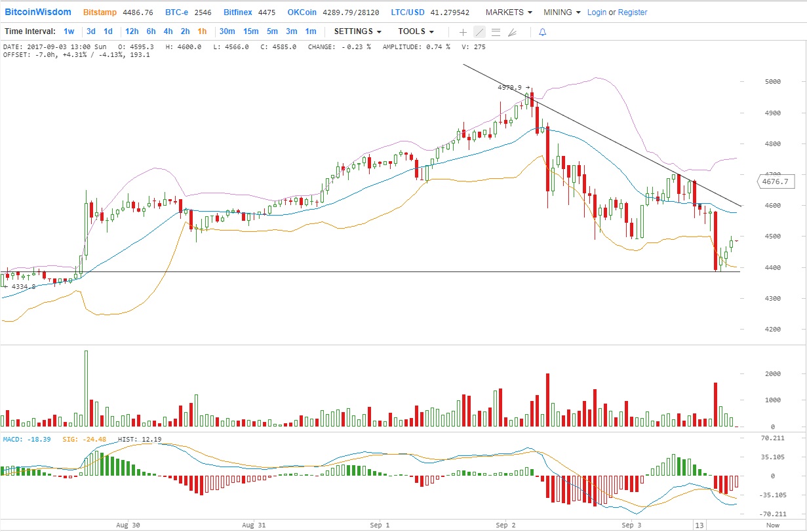Click the price alert bell icon
The width and height of the screenshot is (807, 532).
pyautogui.click(x=542, y=31)
